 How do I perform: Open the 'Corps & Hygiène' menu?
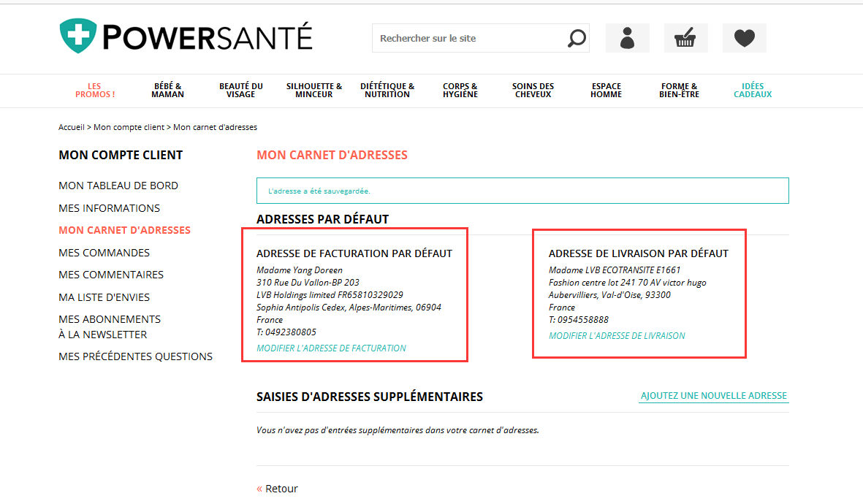coord(460,91)
